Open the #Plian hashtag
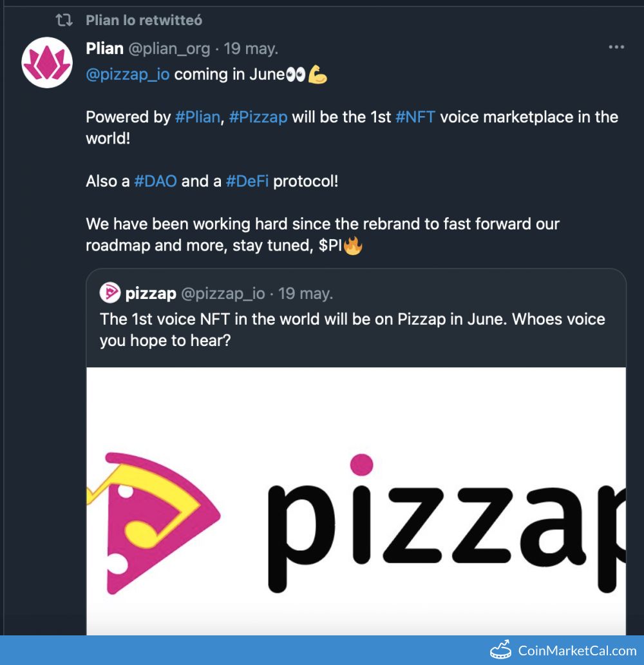The height and width of the screenshot is (665, 644). pyautogui.click(x=197, y=117)
